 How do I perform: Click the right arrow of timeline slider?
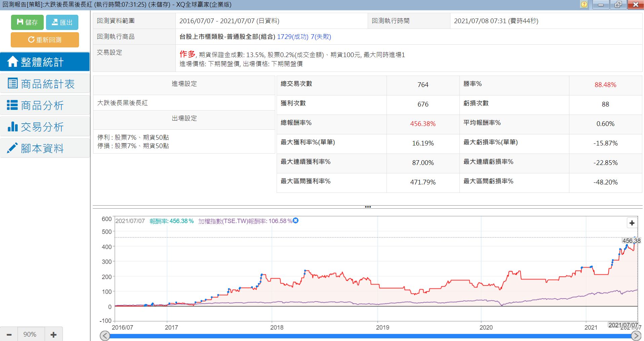[x=636, y=336]
